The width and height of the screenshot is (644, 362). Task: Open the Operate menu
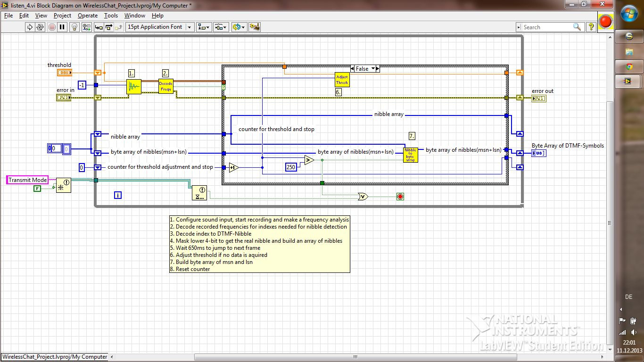pyautogui.click(x=87, y=16)
